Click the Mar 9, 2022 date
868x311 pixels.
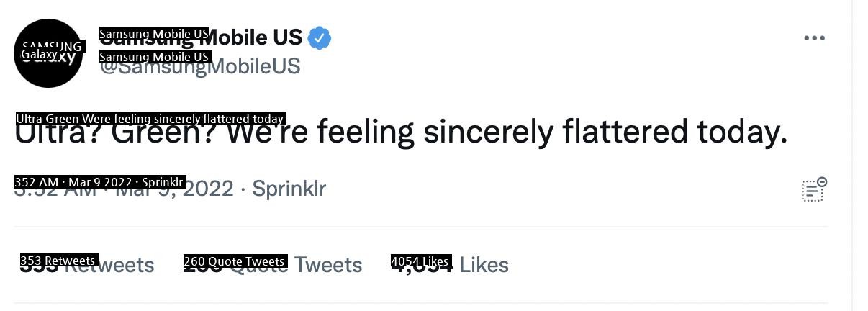point(174,189)
